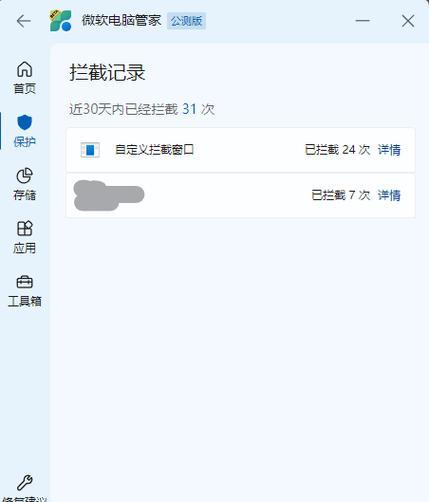Screen dimensions: 429x502
Task: Open the 工具箱 briefcase icon
Action: [25, 282]
